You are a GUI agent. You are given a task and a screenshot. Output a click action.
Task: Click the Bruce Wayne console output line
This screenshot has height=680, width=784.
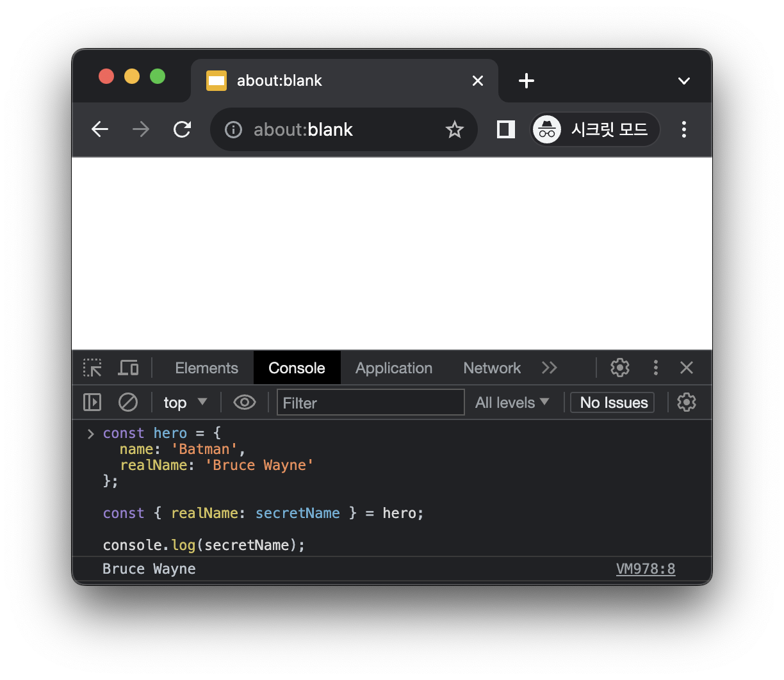click(x=392, y=569)
